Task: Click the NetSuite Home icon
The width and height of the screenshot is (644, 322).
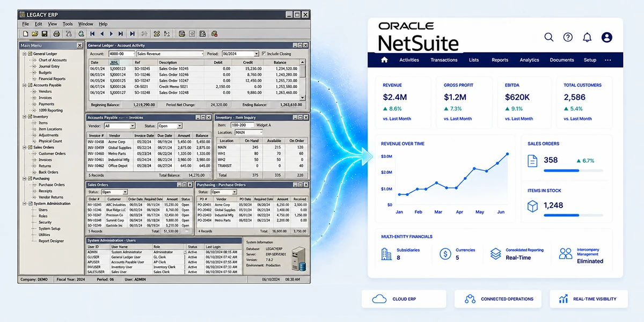Action: pos(384,60)
